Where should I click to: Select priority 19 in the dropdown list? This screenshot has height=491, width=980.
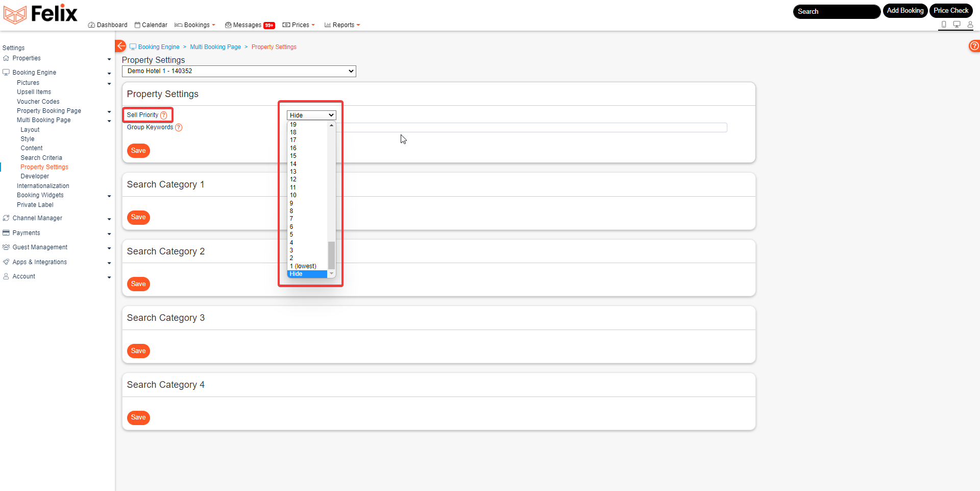[x=307, y=125]
